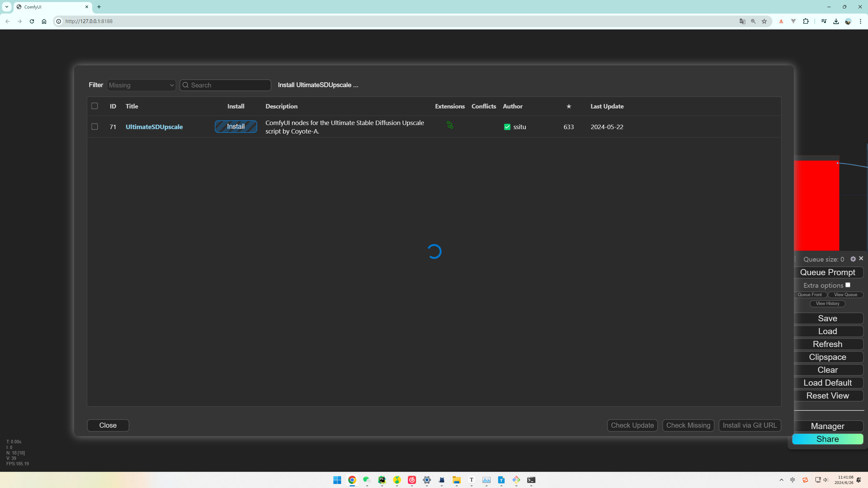Image resolution: width=868 pixels, height=488 pixels.
Task: Click the search magnifier icon in the Search box
Action: pos(185,85)
